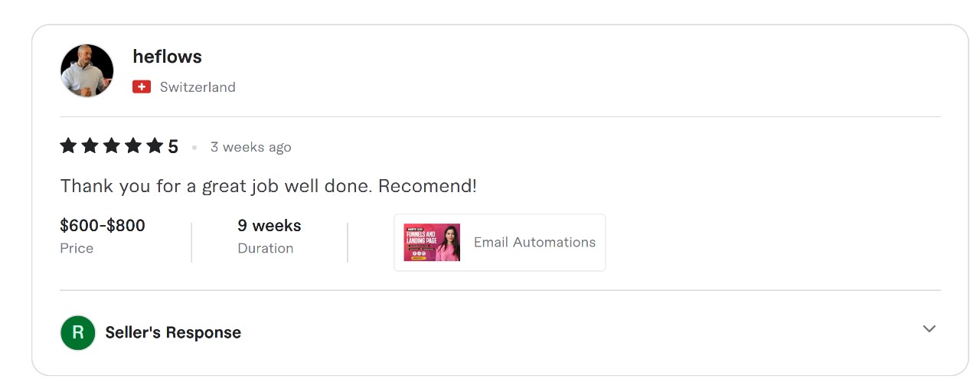
Task: Click the 3 weeks ago timestamp
Action: coord(250,147)
